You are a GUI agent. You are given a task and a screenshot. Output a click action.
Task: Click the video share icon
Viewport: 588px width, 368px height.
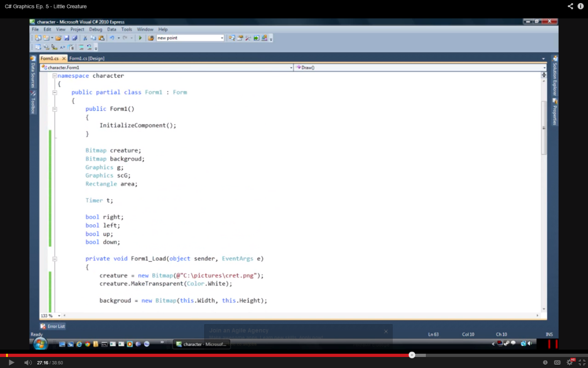570,6
